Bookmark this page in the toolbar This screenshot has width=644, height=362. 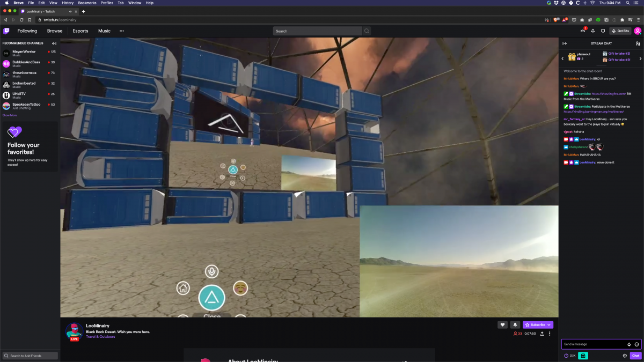(30, 20)
